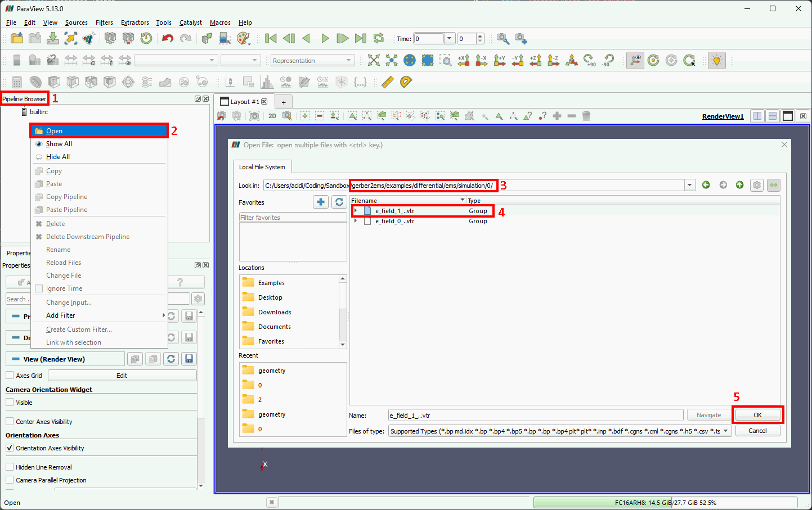The height and width of the screenshot is (510, 812).
Task: Split RenderView1 vertically icon
Action: click(x=773, y=116)
